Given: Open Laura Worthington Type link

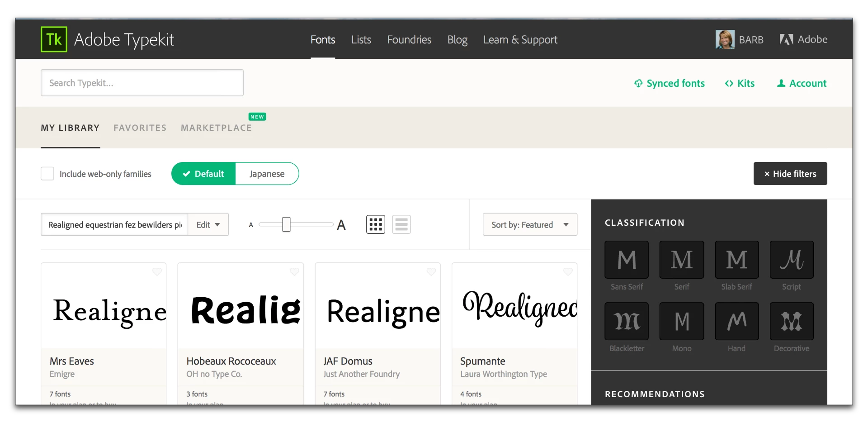Looking at the screenshot, I should 504,374.
